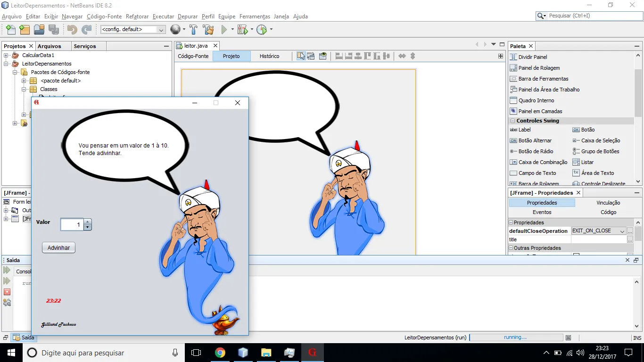This screenshot has height=362, width=644.
Task: Select Painel de Rolagem in the palette
Action: click(535, 68)
